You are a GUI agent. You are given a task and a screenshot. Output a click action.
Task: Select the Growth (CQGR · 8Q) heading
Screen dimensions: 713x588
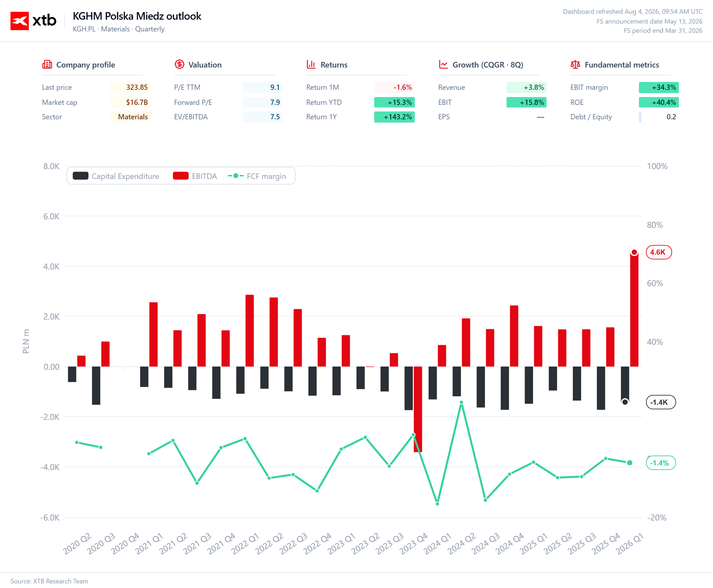click(x=488, y=65)
